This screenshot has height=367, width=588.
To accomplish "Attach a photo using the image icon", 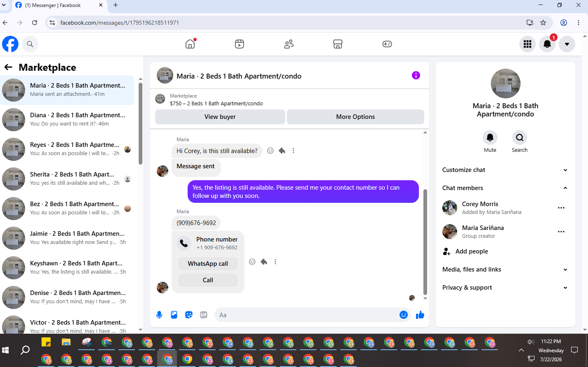I will click(174, 315).
